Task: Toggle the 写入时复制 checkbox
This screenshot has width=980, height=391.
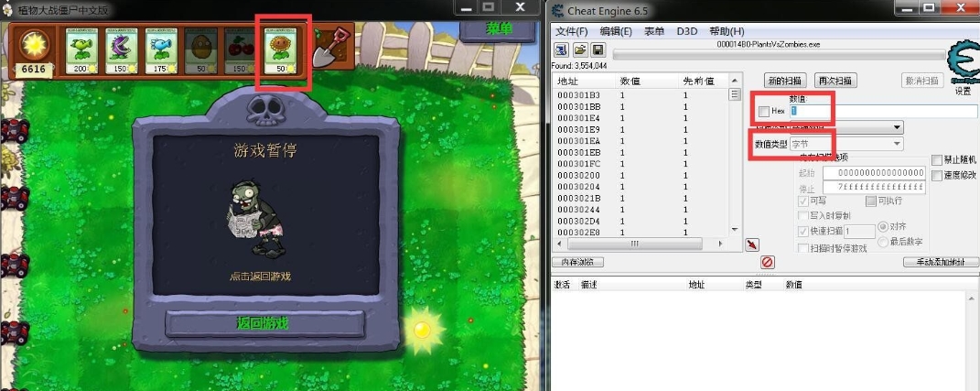Action: 803,216
